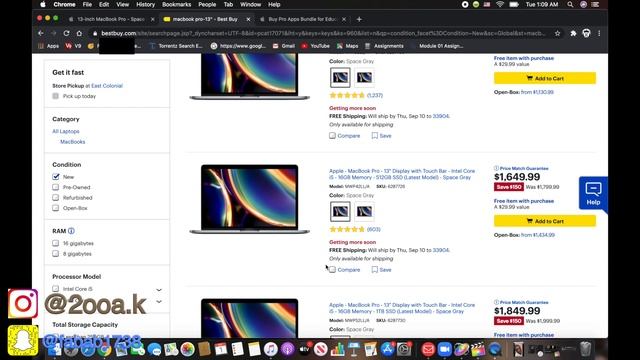This screenshot has height=360, width=640.
Task: Open the blue Help chat button
Action: (x=593, y=193)
